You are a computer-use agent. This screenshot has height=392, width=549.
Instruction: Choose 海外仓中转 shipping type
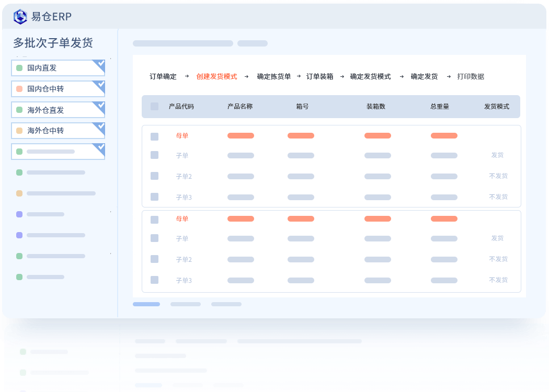tap(58, 131)
